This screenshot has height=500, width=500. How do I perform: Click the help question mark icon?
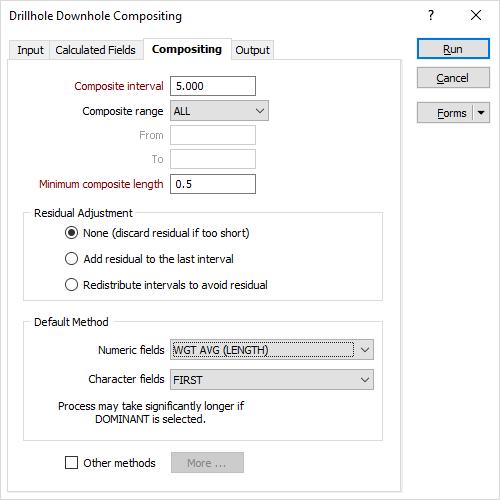coord(431,15)
